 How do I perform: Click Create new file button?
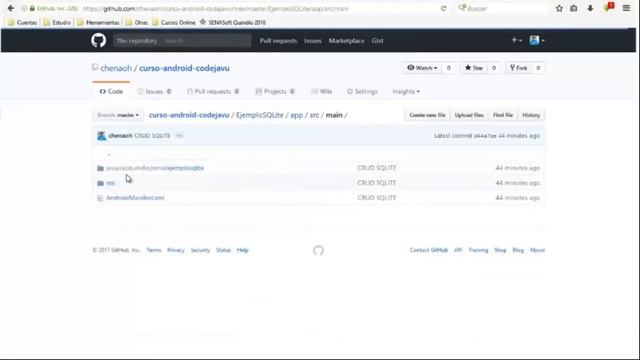click(427, 115)
